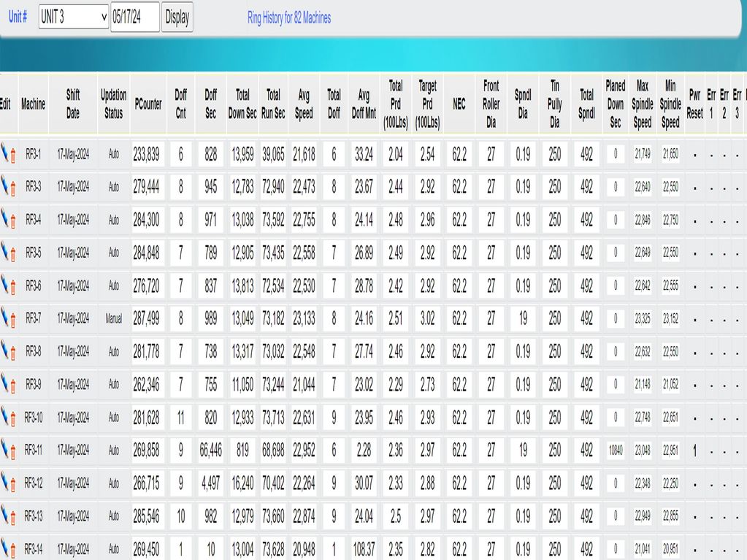Click the Avg Doff Mnt field showing 108.37

click(x=364, y=549)
